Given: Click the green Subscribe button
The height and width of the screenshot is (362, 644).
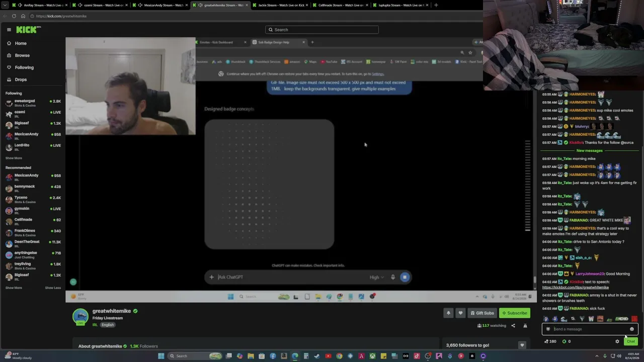Looking at the screenshot, I should pos(515,313).
